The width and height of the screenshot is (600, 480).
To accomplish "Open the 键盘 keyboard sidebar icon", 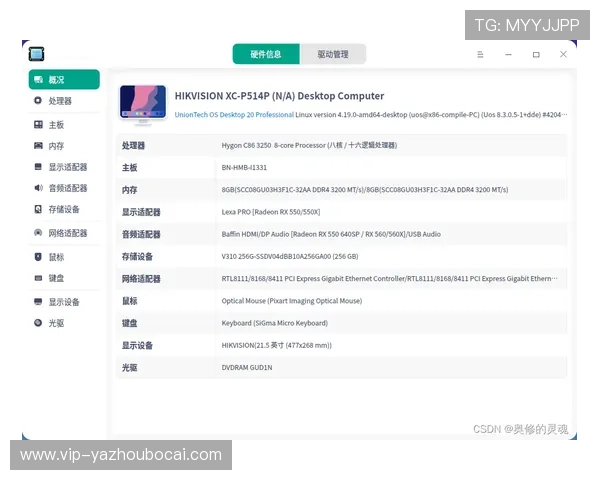I will pyautogui.click(x=38, y=278).
